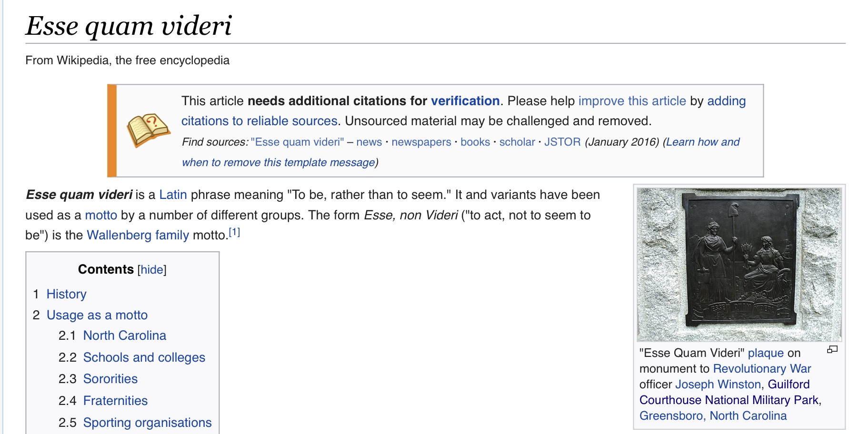Image resolution: width=868 pixels, height=434 pixels.
Task: Jump to Fraternities subsection
Action: point(115,401)
